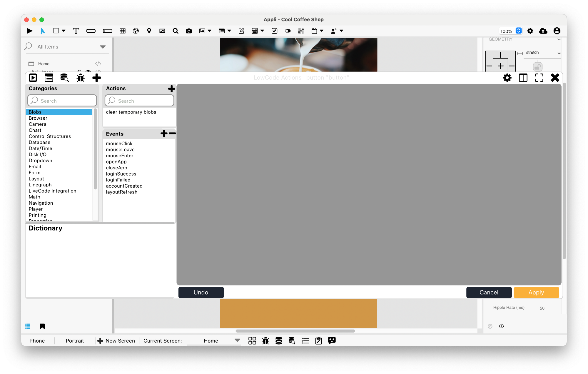Select the Globe/browser tool icon
This screenshot has height=374, width=588.
tap(136, 31)
